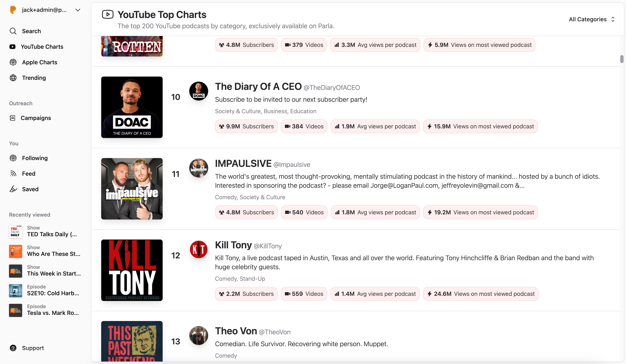Click the Support question mark icon

13,348
